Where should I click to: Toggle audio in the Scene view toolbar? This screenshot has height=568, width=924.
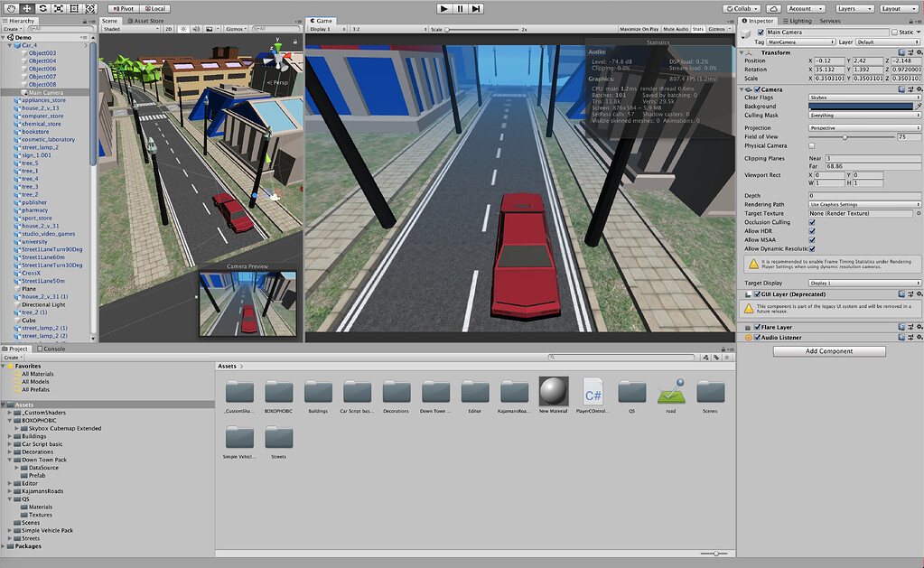coord(197,30)
